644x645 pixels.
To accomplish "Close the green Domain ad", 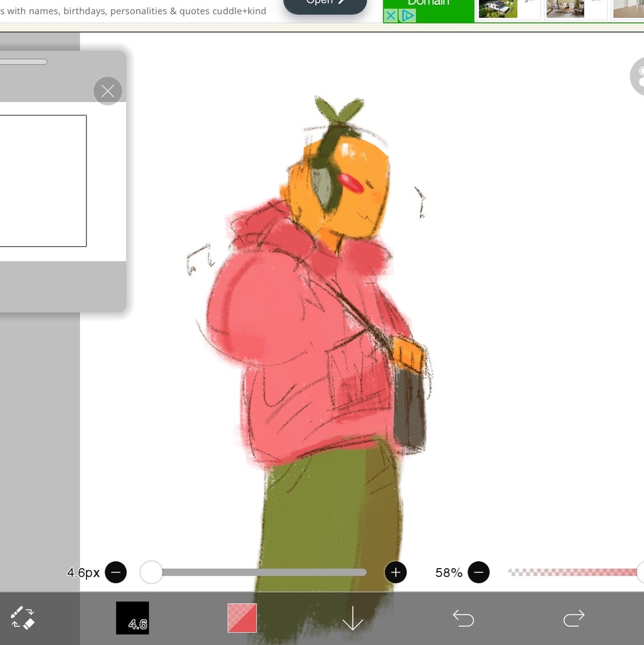I will point(390,16).
